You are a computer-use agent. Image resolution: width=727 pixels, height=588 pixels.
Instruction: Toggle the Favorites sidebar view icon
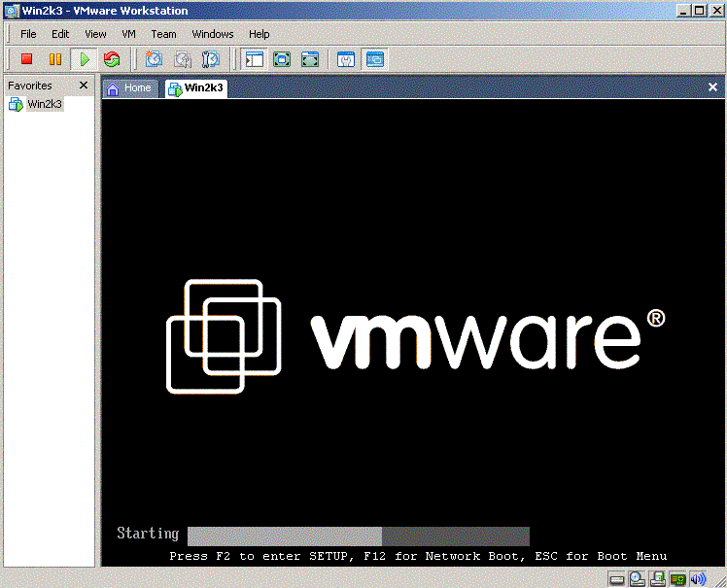point(254,59)
